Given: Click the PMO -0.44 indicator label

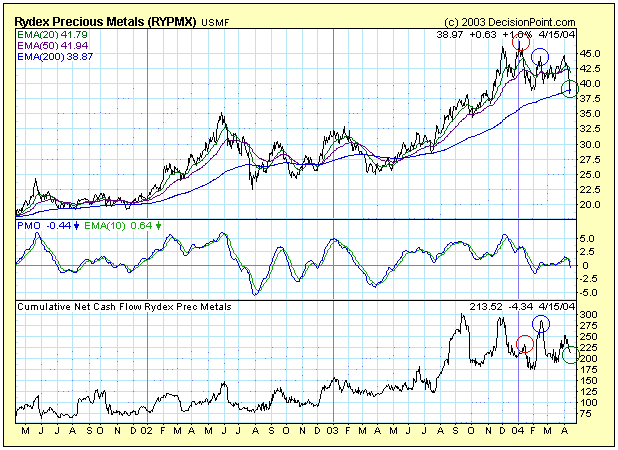Looking at the screenshot, I should click(44, 226).
